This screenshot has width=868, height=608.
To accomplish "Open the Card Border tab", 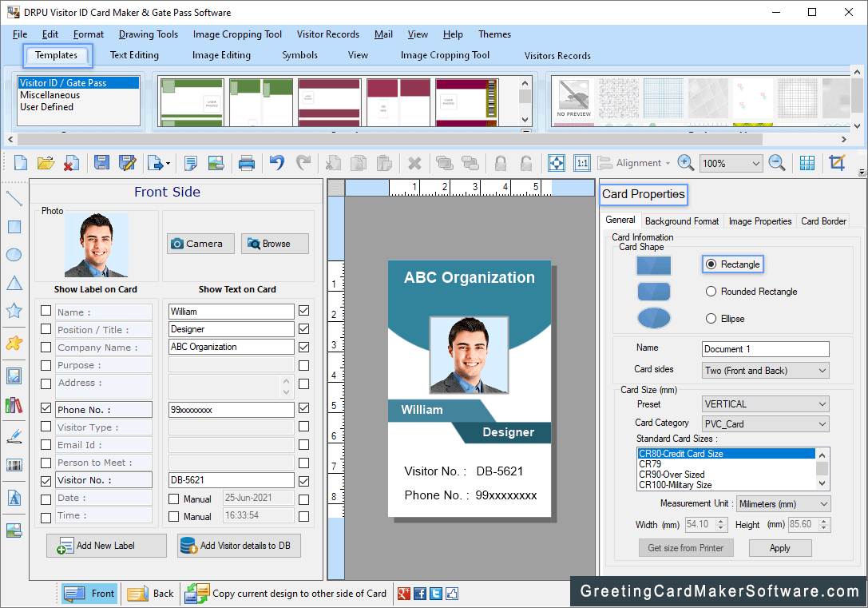I will point(824,221).
